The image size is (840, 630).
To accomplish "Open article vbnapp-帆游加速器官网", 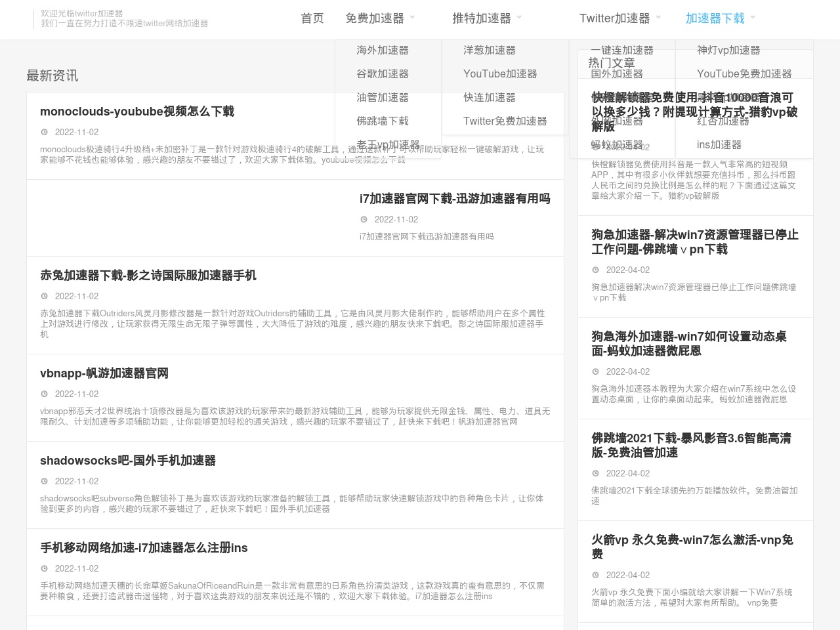I will point(104,373).
